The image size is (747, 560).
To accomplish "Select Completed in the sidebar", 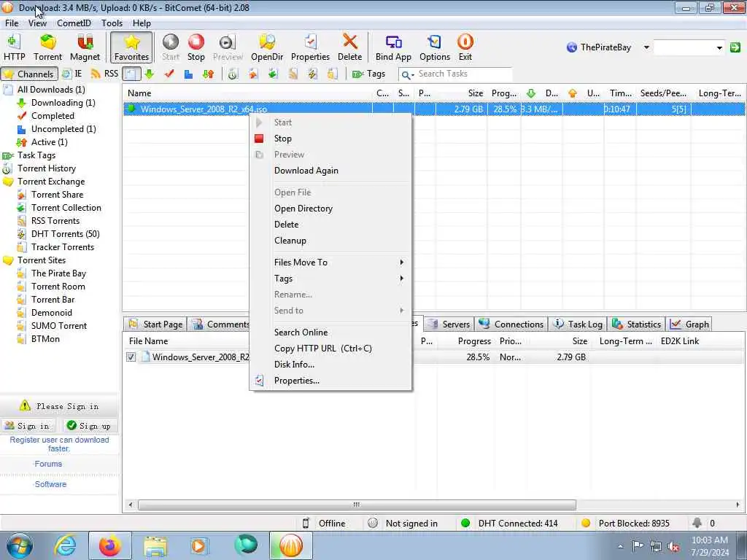I will pyautogui.click(x=53, y=116).
